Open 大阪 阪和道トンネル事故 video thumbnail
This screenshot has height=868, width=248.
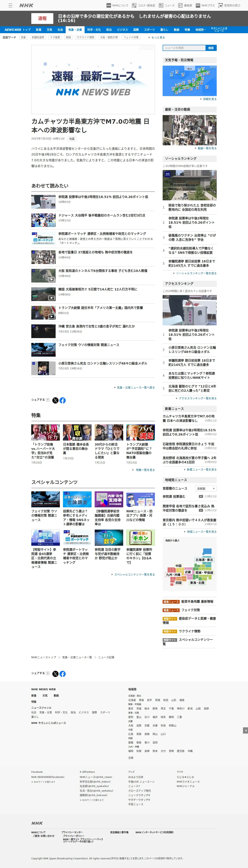tap(43, 276)
